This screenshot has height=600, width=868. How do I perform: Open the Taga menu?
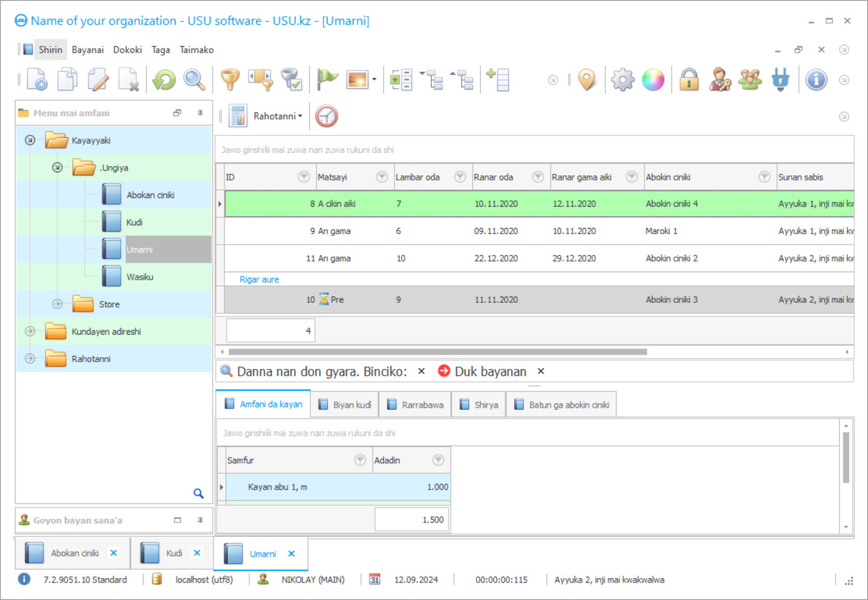pos(160,50)
